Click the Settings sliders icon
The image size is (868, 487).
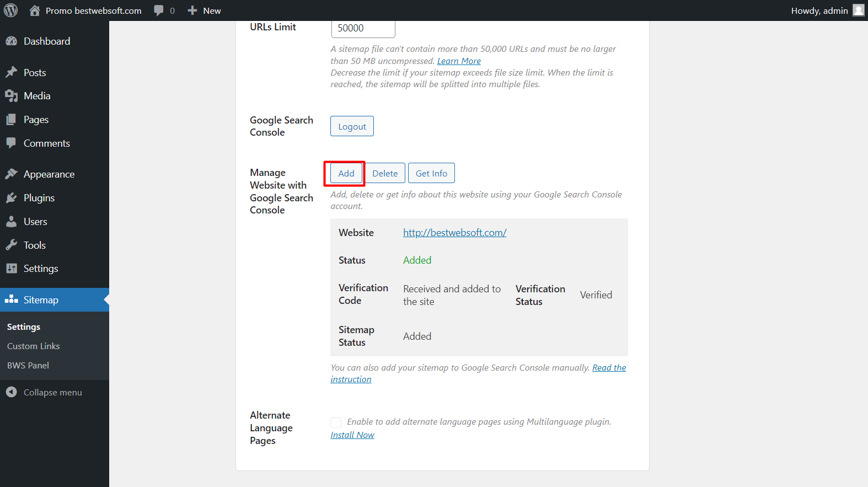point(12,269)
